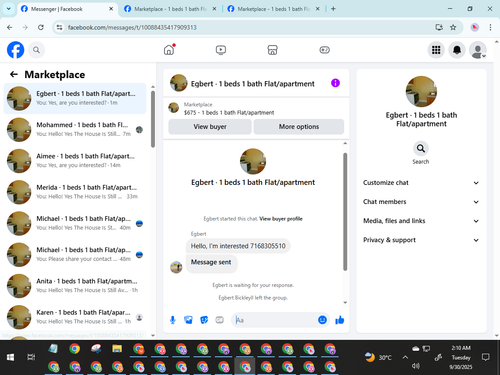The width and height of the screenshot is (500, 375).
Task: Click the taskbar clock and date
Action: pyautogui.click(x=461, y=357)
